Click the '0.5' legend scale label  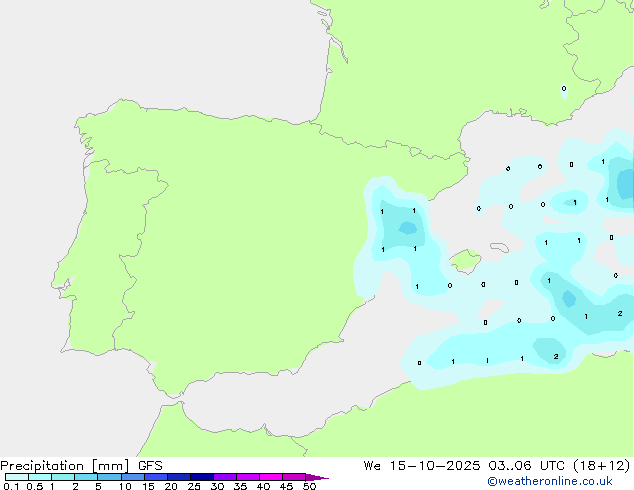pyautogui.click(x=35, y=486)
